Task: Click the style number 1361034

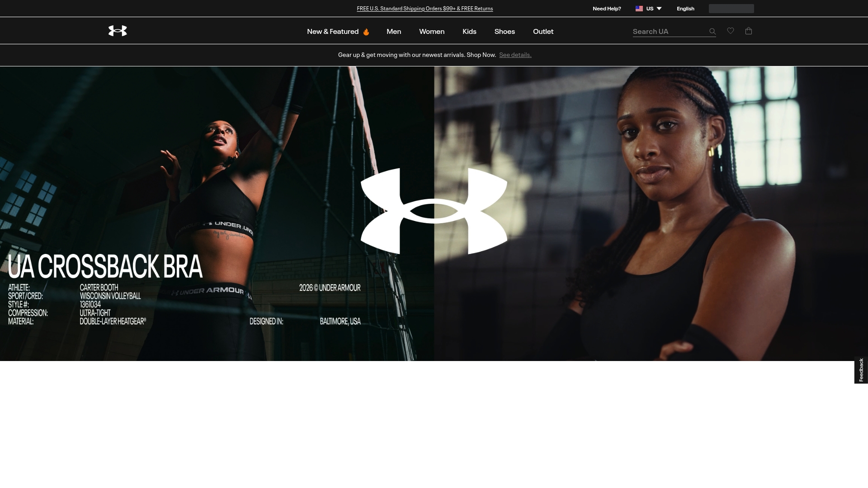Action: (90, 305)
